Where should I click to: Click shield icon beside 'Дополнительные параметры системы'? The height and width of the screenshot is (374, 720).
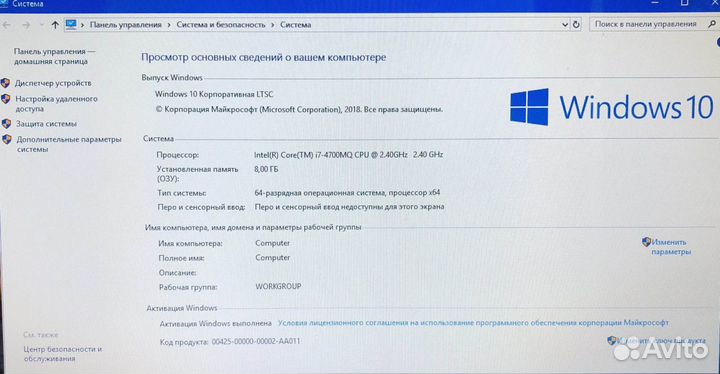point(7,139)
